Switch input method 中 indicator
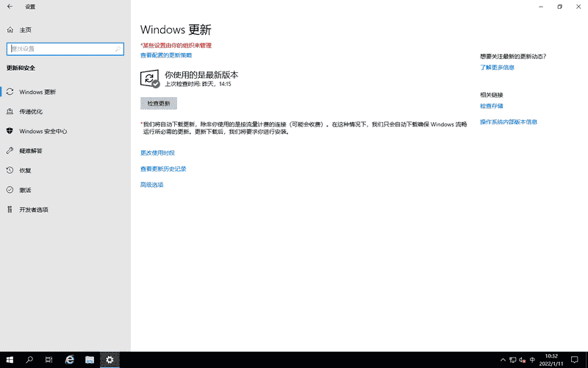Viewport: 588px width, 368px height. pyautogui.click(x=532, y=360)
